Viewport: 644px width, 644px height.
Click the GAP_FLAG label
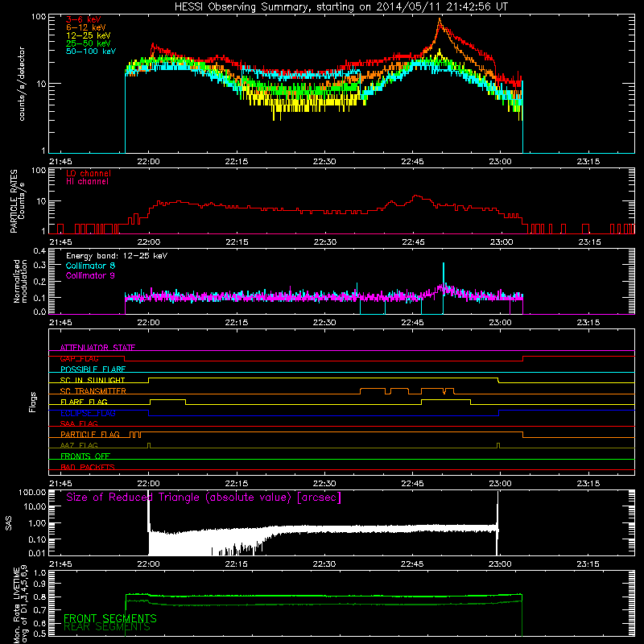click(x=79, y=358)
